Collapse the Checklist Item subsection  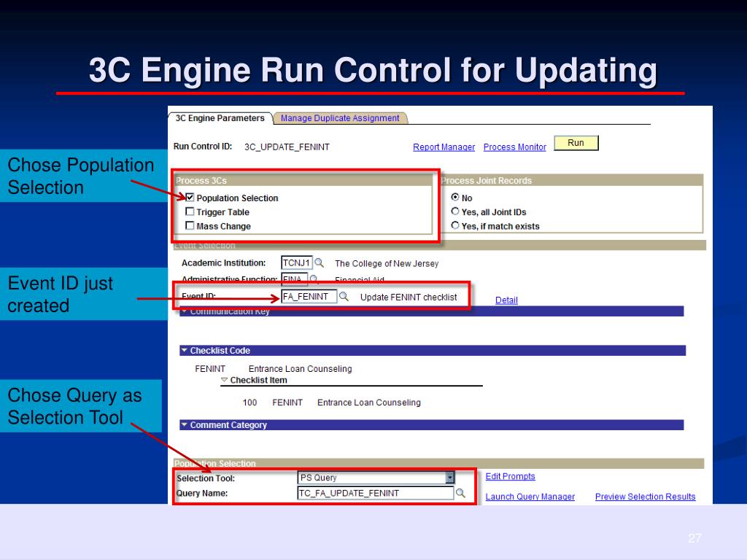[225, 380]
